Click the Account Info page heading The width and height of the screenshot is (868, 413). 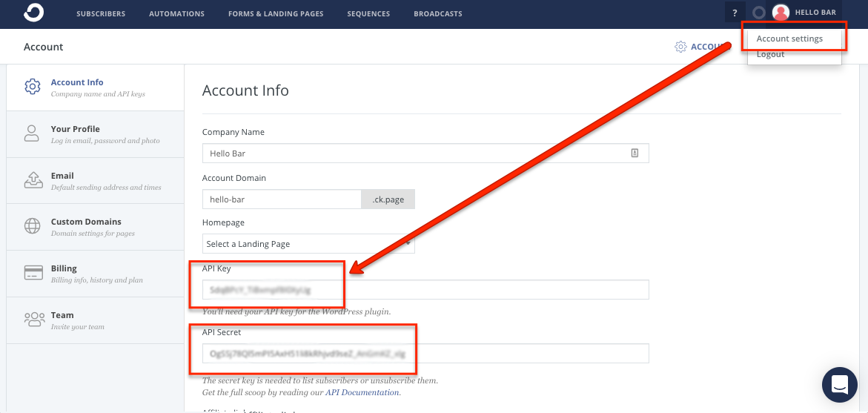tap(245, 90)
